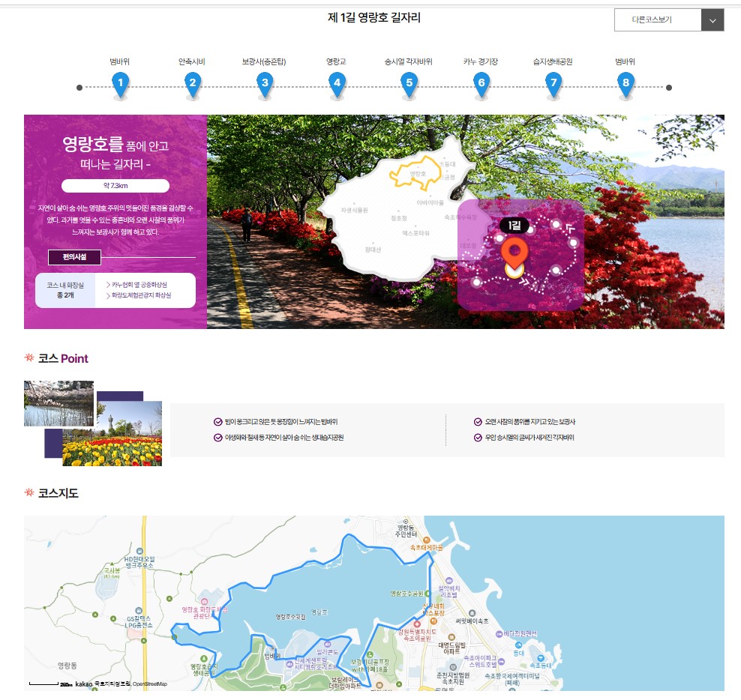The height and width of the screenshot is (700, 741).
Task: Click the 코스 Point heading icon
Action: pyautogui.click(x=29, y=357)
